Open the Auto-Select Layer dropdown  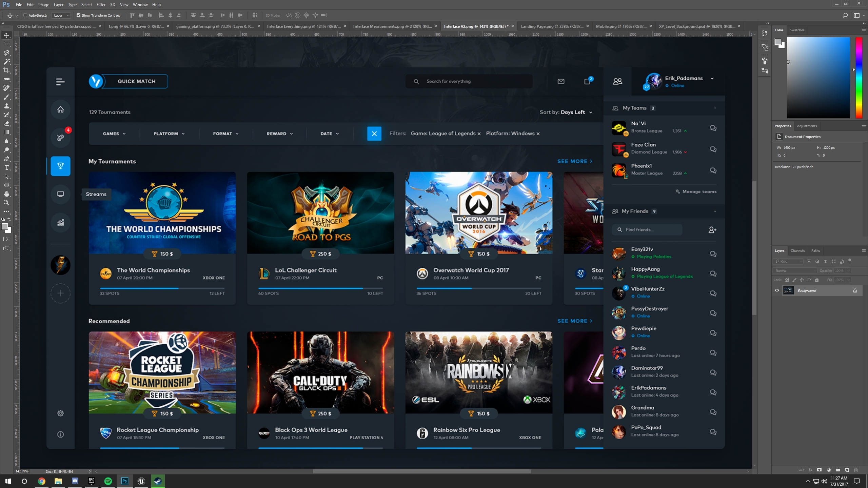point(61,15)
